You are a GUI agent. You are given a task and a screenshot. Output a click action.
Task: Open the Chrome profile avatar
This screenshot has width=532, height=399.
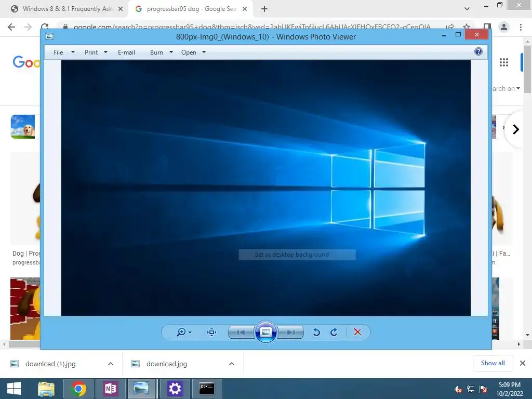tap(504, 27)
